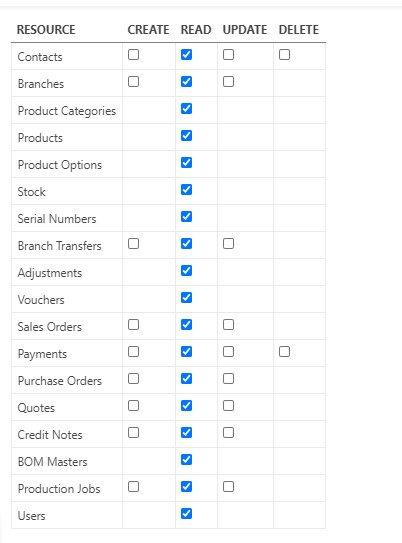Image resolution: width=402 pixels, height=543 pixels.
Task: Allow Create for Branch Transfers
Action: click(133, 244)
